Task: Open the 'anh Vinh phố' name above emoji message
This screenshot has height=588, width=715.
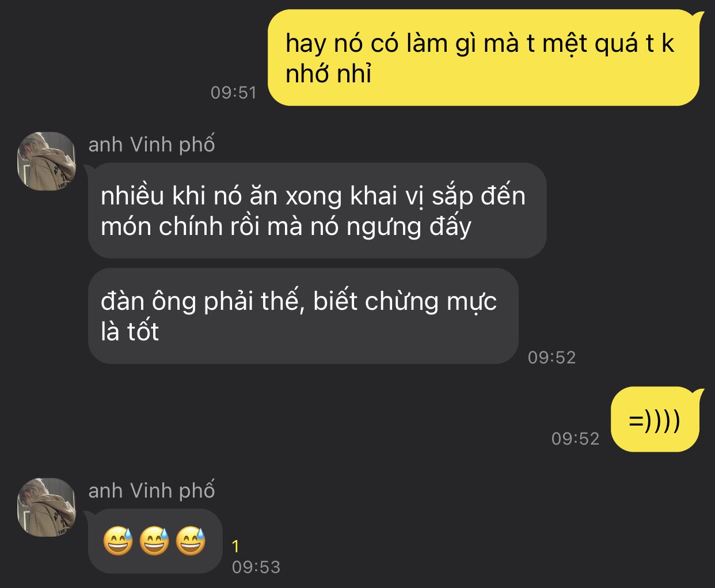Action: coord(151,490)
